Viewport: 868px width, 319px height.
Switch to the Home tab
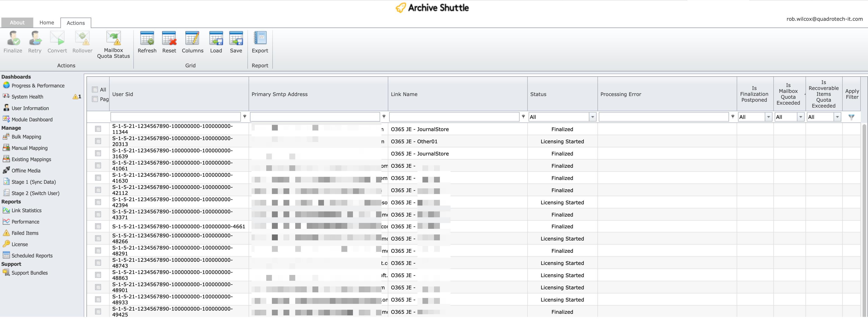tap(46, 23)
